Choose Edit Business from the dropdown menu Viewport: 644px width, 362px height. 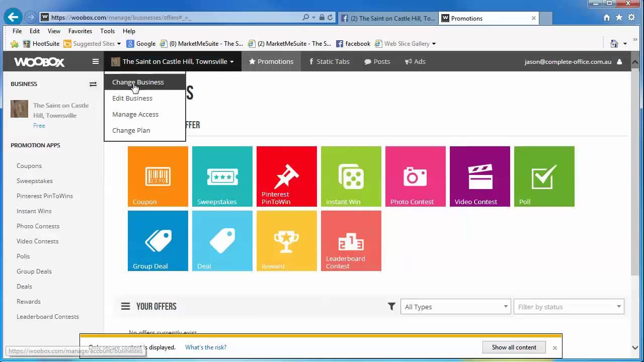[x=132, y=98]
